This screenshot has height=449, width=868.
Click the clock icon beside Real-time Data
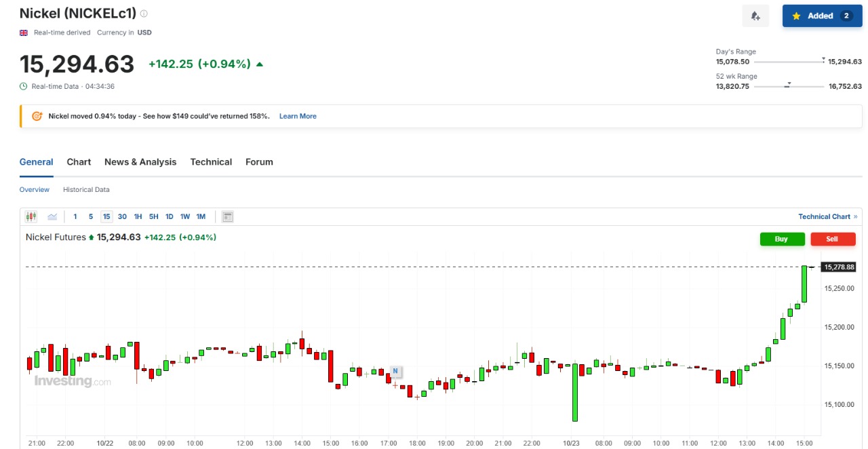pyautogui.click(x=24, y=86)
